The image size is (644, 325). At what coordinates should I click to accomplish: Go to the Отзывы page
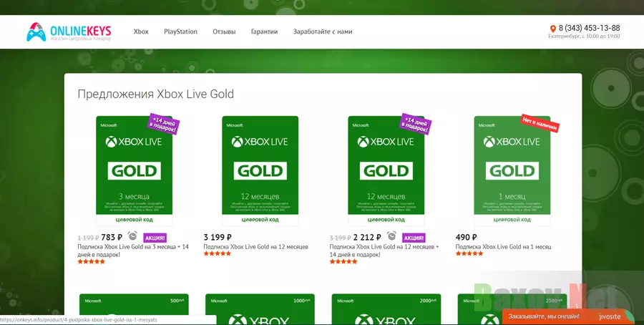(224, 31)
